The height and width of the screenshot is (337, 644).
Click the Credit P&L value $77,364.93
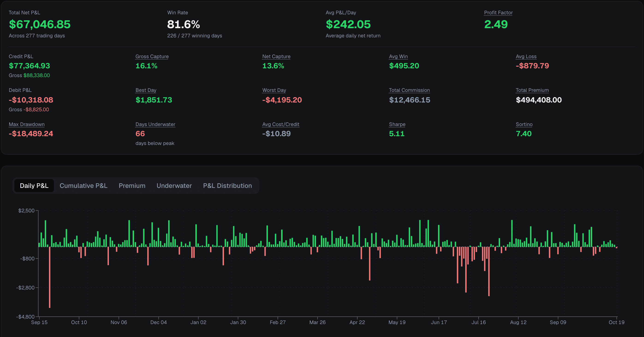point(29,66)
